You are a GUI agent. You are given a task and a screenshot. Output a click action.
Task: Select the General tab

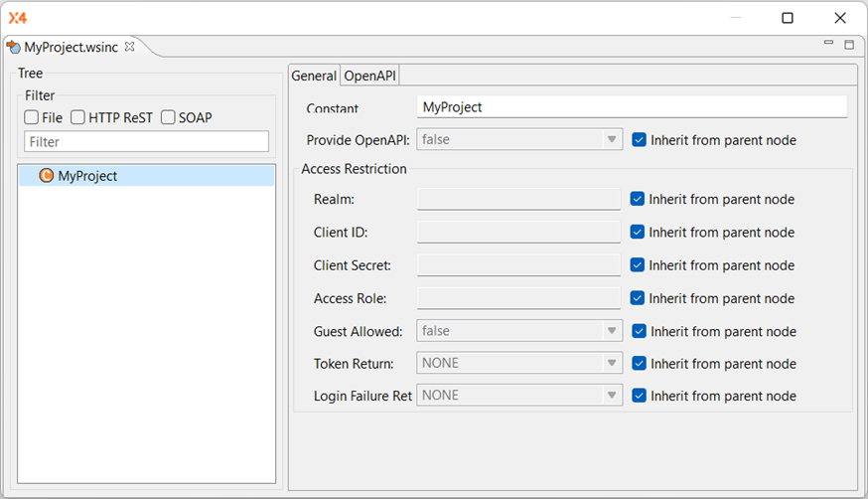(x=314, y=76)
